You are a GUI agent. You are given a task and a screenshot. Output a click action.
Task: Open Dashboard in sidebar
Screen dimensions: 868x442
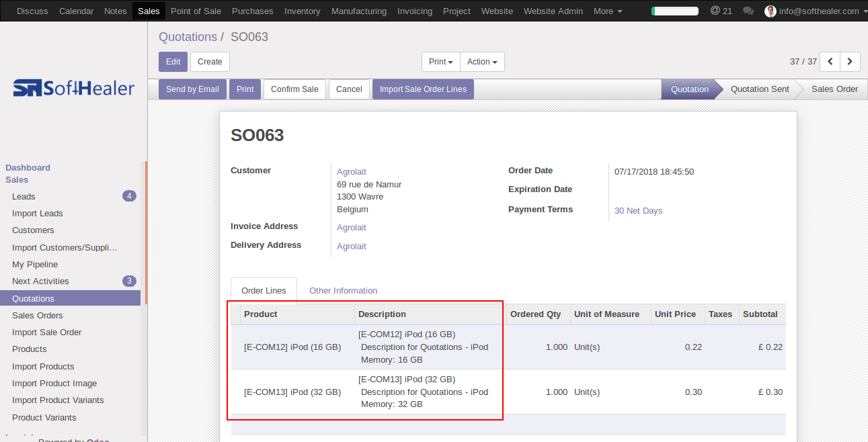28,168
